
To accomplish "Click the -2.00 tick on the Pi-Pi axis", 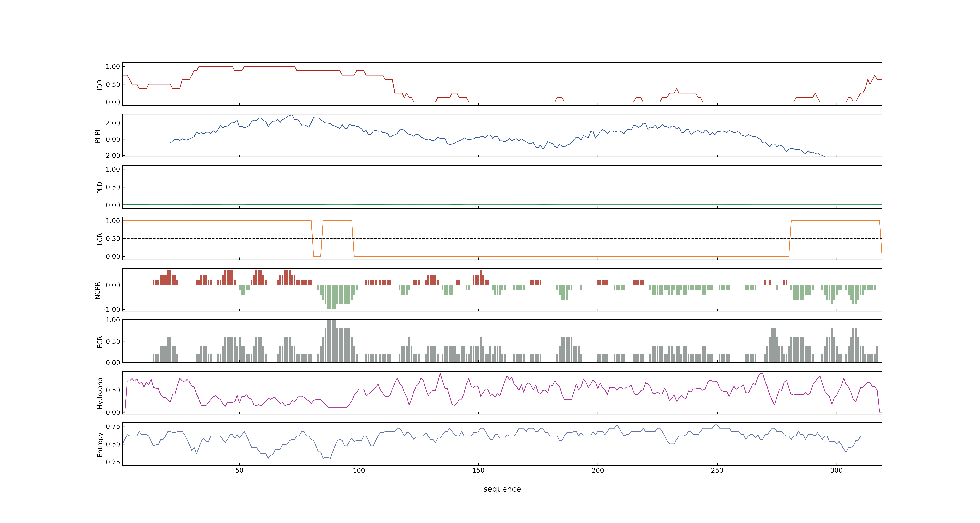I will coord(111,155).
